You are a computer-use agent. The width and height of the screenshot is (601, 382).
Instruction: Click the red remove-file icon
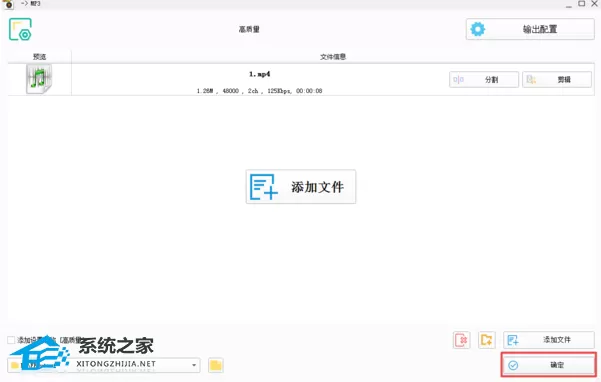click(461, 340)
